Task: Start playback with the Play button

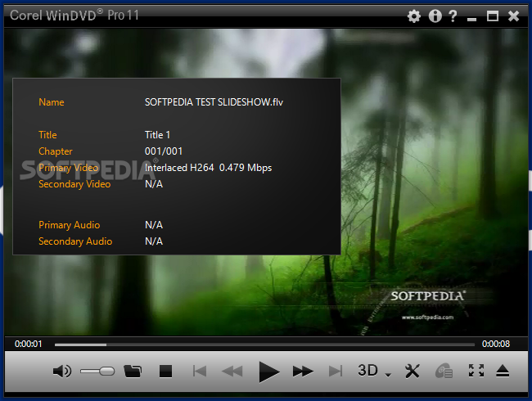Action: click(x=268, y=372)
